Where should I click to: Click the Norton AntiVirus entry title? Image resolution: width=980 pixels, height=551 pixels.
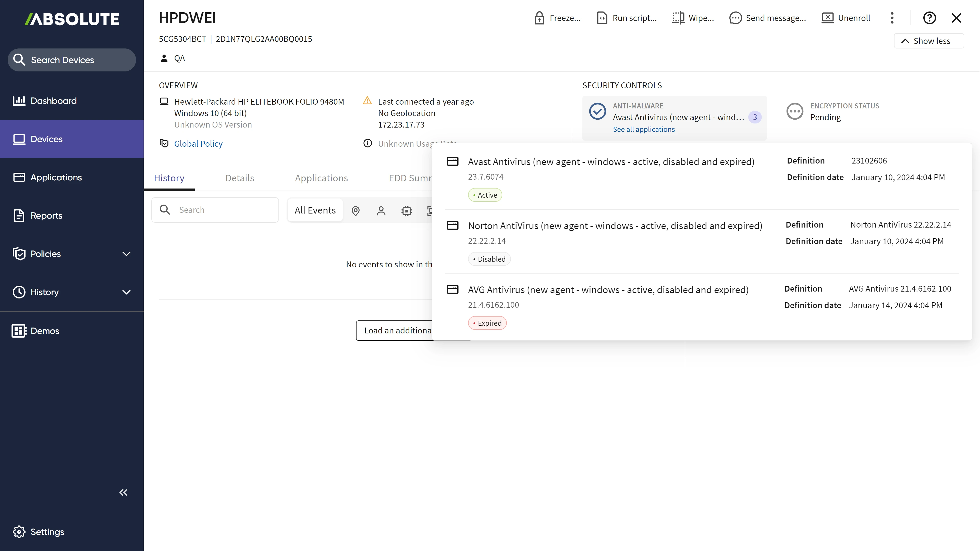point(615,226)
